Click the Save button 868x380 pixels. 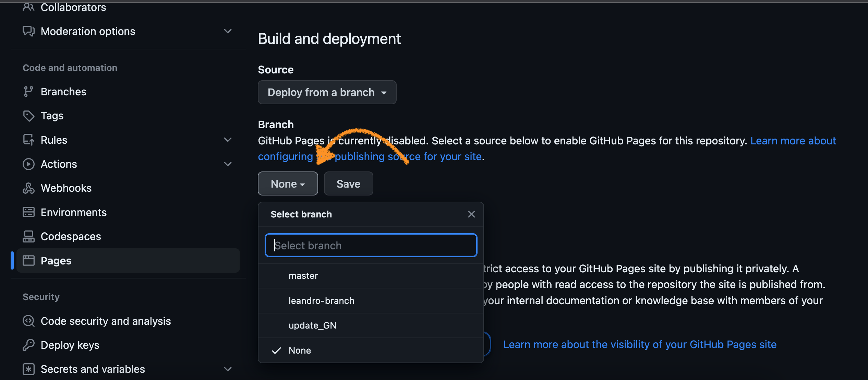pyautogui.click(x=348, y=184)
